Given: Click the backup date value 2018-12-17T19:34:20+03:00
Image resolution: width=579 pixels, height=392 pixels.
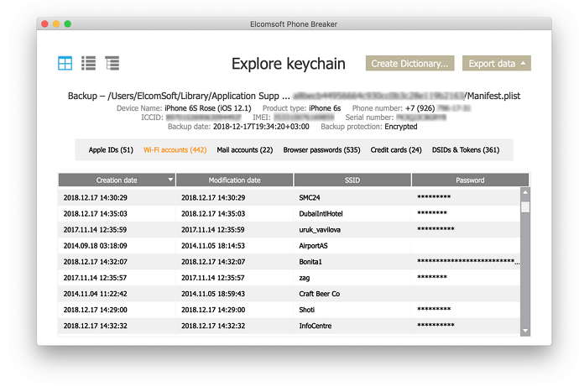Looking at the screenshot, I should 261,127.
